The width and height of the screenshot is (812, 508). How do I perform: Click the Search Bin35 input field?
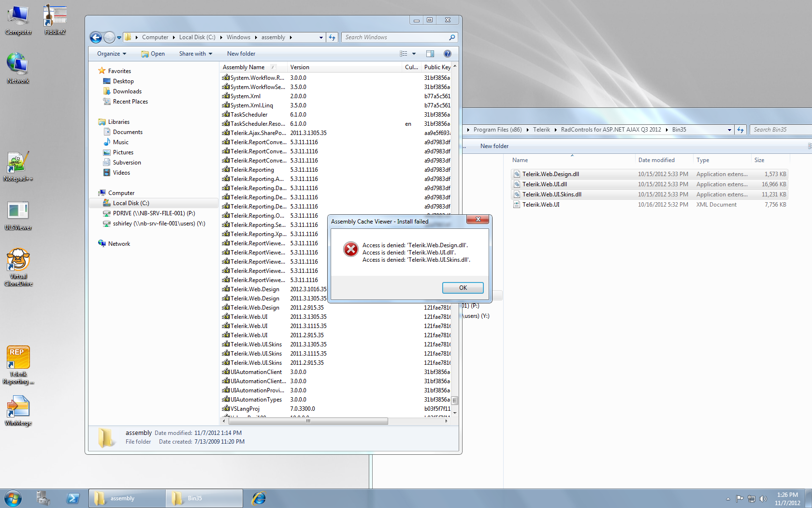click(x=780, y=130)
